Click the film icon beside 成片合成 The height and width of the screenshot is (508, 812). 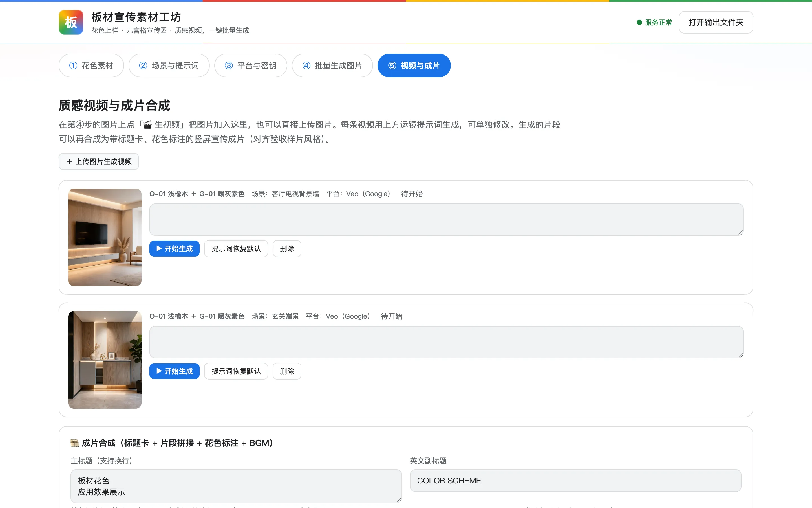click(x=74, y=443)
